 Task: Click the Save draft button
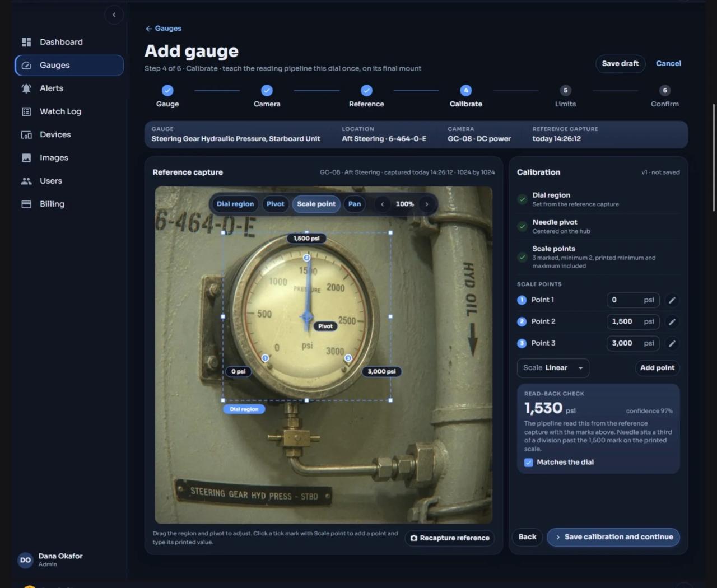(620, 64)
